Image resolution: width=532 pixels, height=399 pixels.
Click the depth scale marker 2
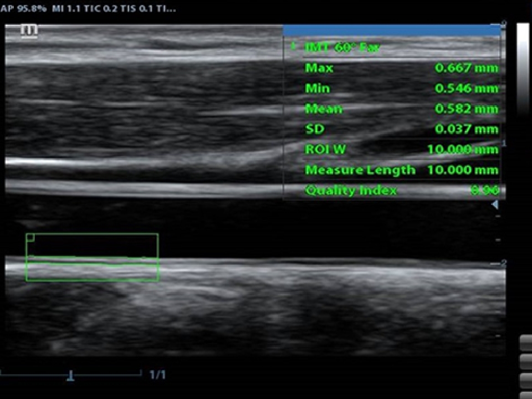(503, 264)
